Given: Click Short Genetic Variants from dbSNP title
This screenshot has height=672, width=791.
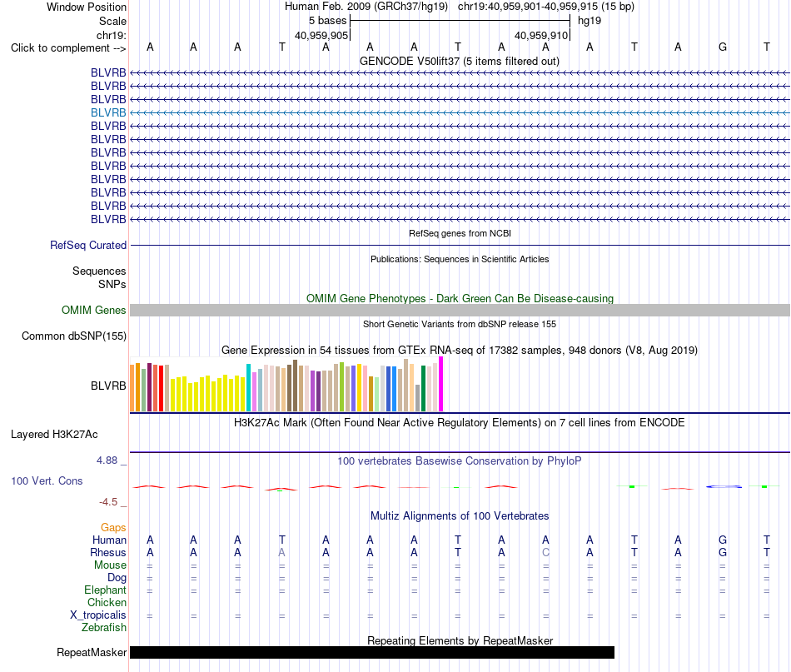Looking at the screenshot, I should [460, 325].
